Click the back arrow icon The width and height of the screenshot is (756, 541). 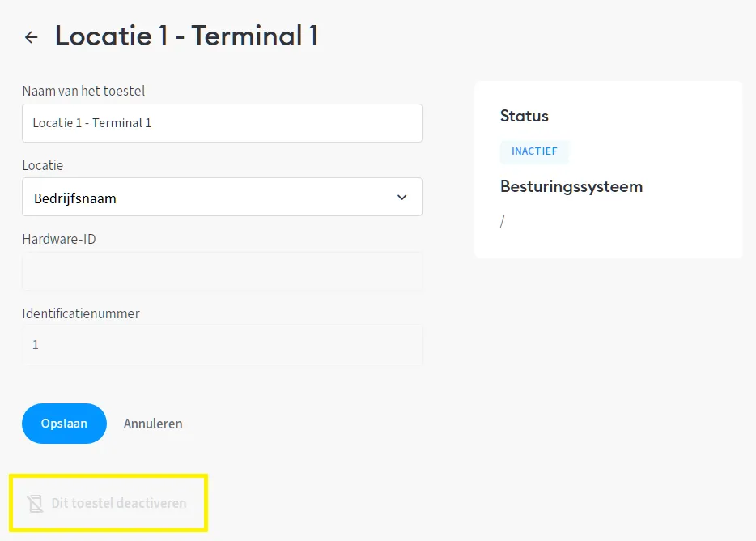click(x=32, y=37)
